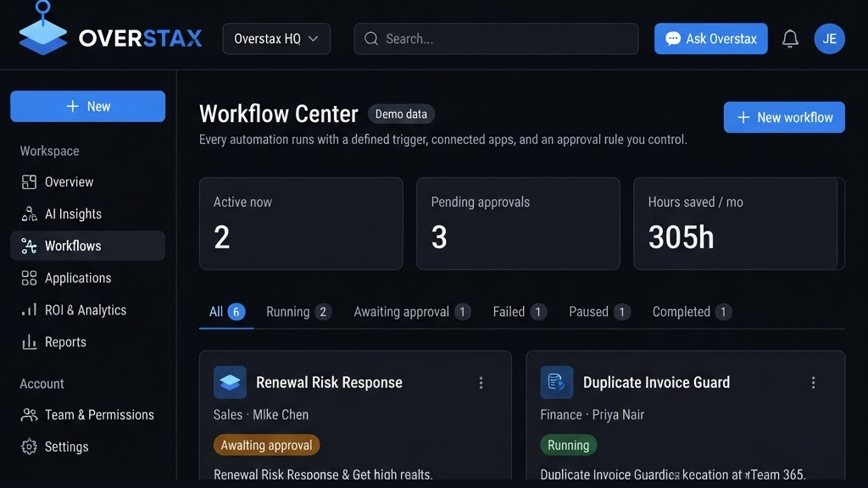Click the plus icon in New workflow button
Viewport: 868px width, 488px height.
point(743,117)
